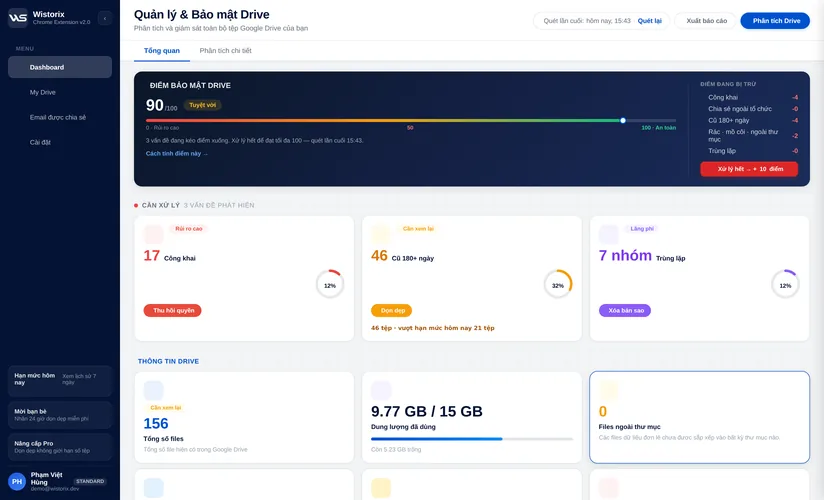Click the security score slider handle
824x500 pixels.
click(623, 120)
